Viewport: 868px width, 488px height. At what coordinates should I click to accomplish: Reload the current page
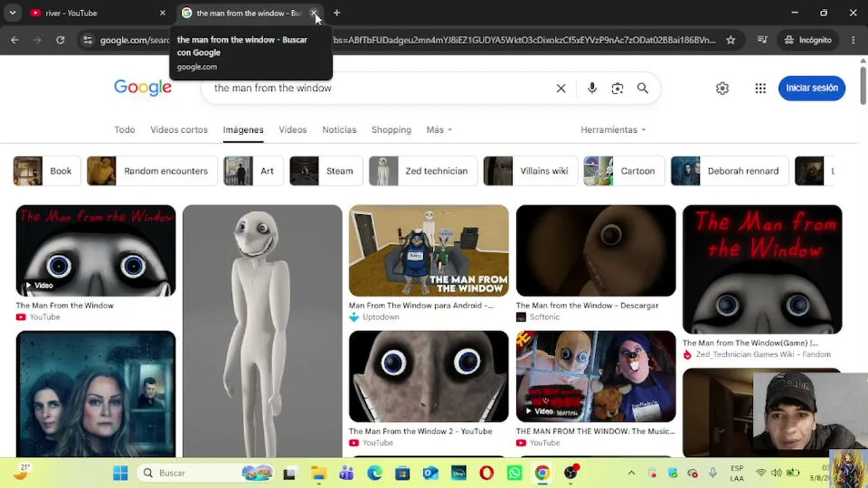pyautogui.click(x=60, y=40)
